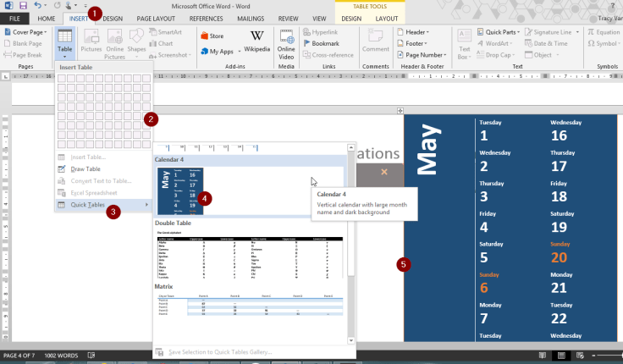Viewport: 623px width, 364px height.
Task: Add a new Comment
Action: pyautogui.click(x=376, y=41)
